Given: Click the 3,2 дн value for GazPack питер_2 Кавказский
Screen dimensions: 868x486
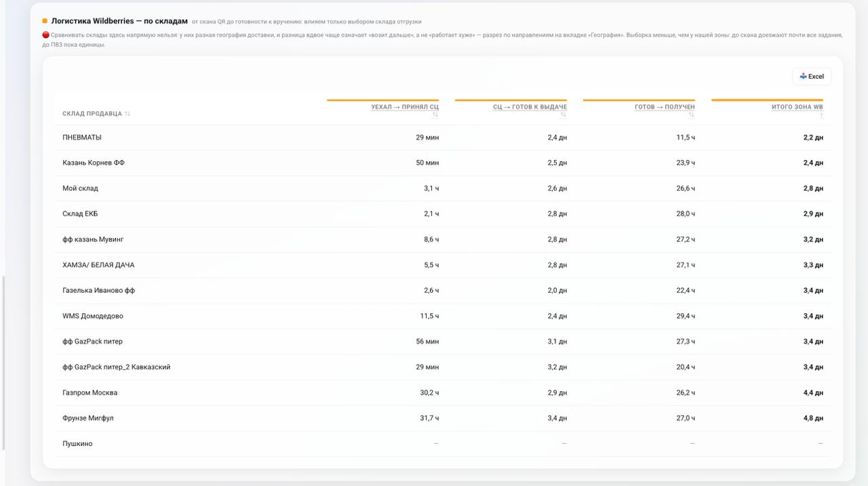Looking at the screenshot, I should (x=557, y=367).
